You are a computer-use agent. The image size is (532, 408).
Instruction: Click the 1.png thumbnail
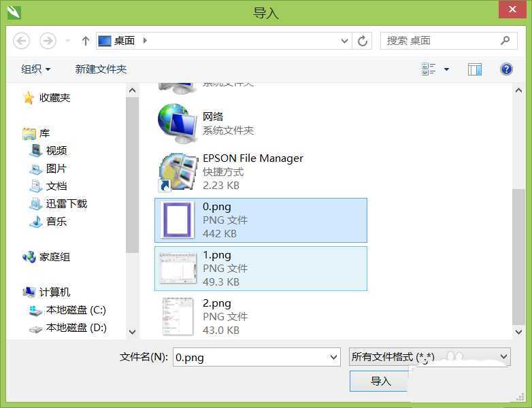pyautogui.click(x=178, y=268)
